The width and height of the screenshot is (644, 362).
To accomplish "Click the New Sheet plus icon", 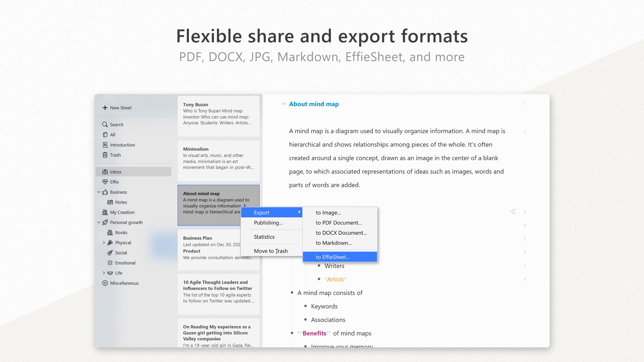I will click(x=105, y=108).
